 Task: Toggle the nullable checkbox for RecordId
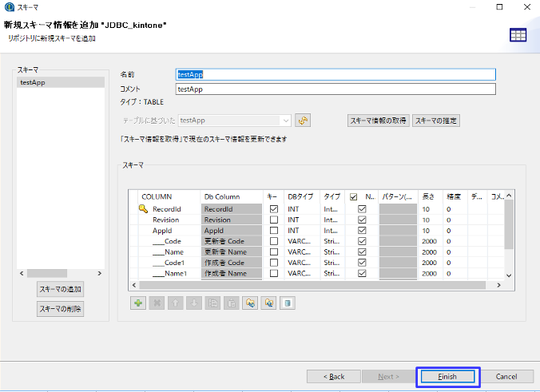[x=362, y=209]
